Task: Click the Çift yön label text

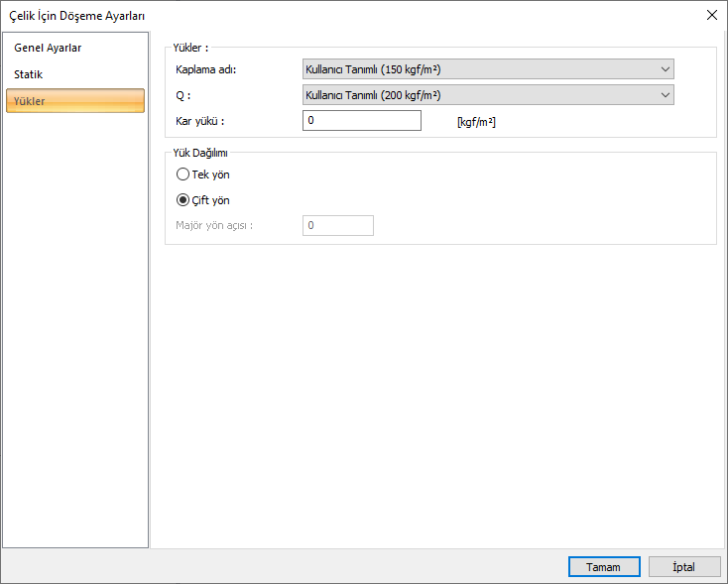Action: click(211, 200)
